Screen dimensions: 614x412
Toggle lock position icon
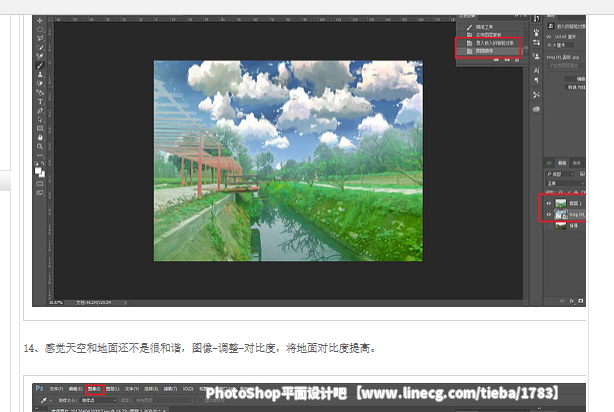[x=576, y=192]
